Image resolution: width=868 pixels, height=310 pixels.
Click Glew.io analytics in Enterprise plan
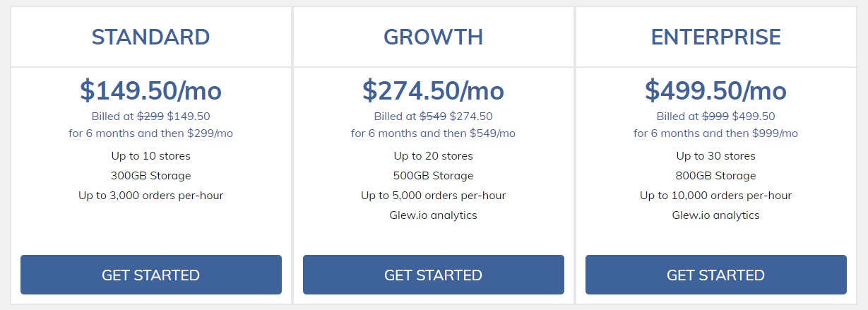pos(716,215)
